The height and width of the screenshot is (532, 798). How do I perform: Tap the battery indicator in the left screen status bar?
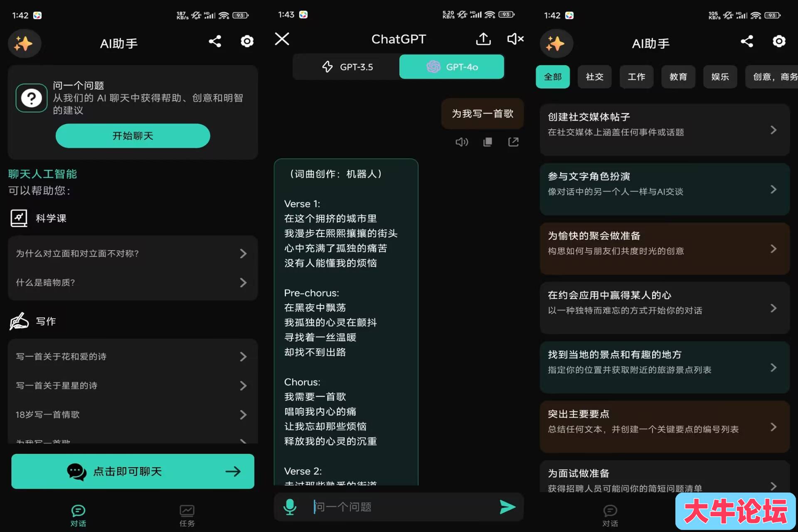click(x=240, y=15)
